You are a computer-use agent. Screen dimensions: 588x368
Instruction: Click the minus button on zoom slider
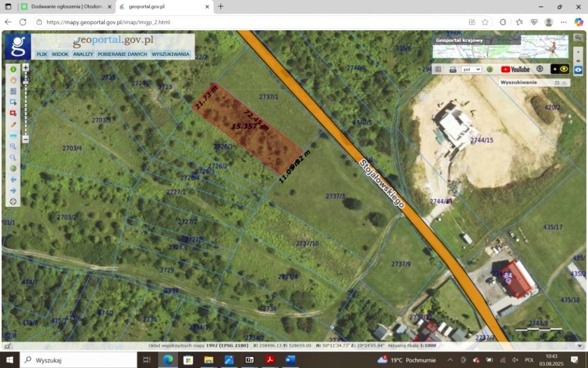point(26,139)
